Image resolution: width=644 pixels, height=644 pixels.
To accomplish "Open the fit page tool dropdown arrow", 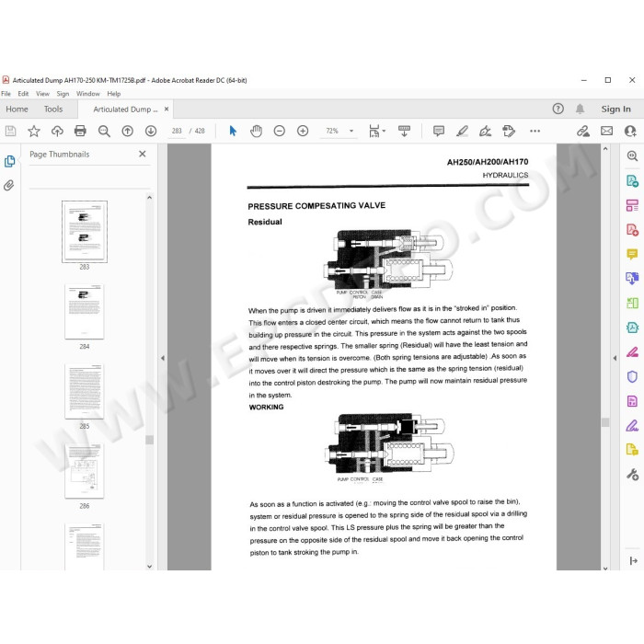I will click(384, 131).
